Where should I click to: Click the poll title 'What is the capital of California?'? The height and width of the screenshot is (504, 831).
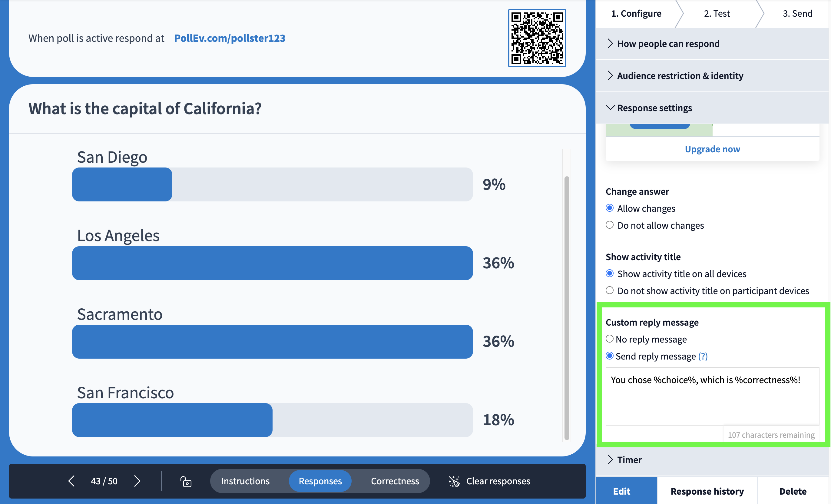pyautogui.click(x=145, y=109)
